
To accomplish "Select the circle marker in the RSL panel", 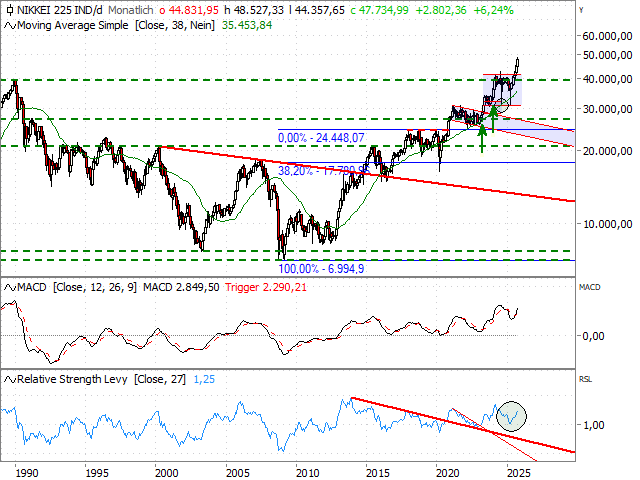I will click(511, 414).
